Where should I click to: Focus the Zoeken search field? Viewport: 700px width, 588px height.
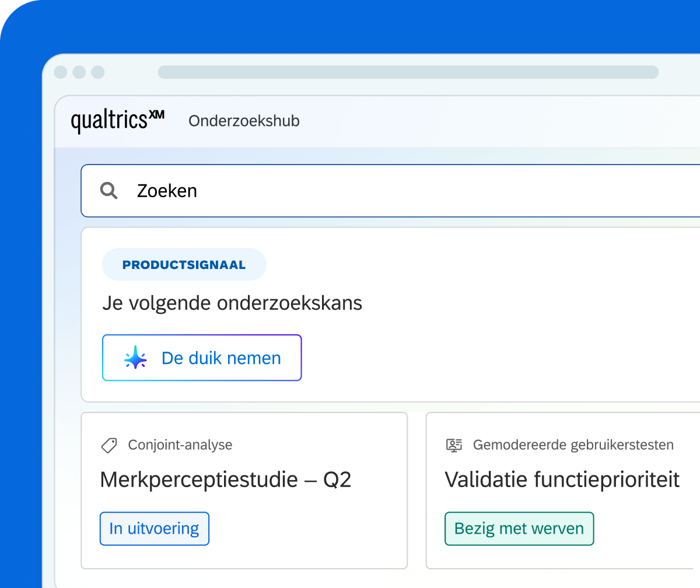390,191
